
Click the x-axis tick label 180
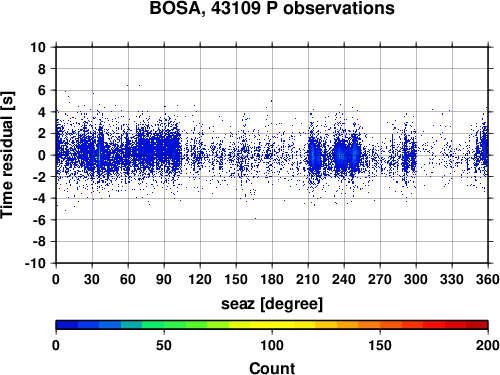272,279
